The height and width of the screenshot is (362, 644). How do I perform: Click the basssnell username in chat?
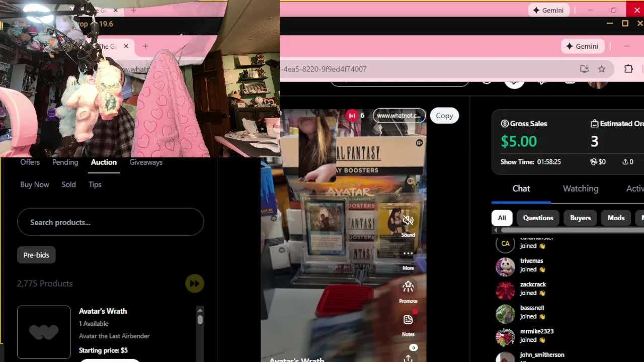point(532,308)
